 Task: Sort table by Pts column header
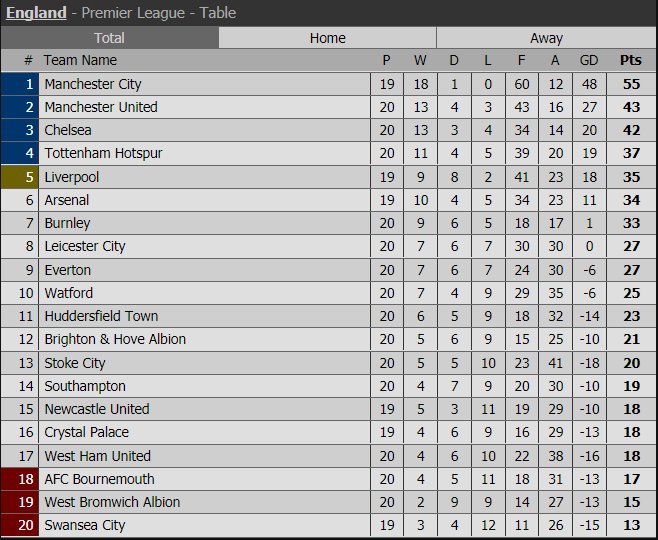(x=630, y=61)
